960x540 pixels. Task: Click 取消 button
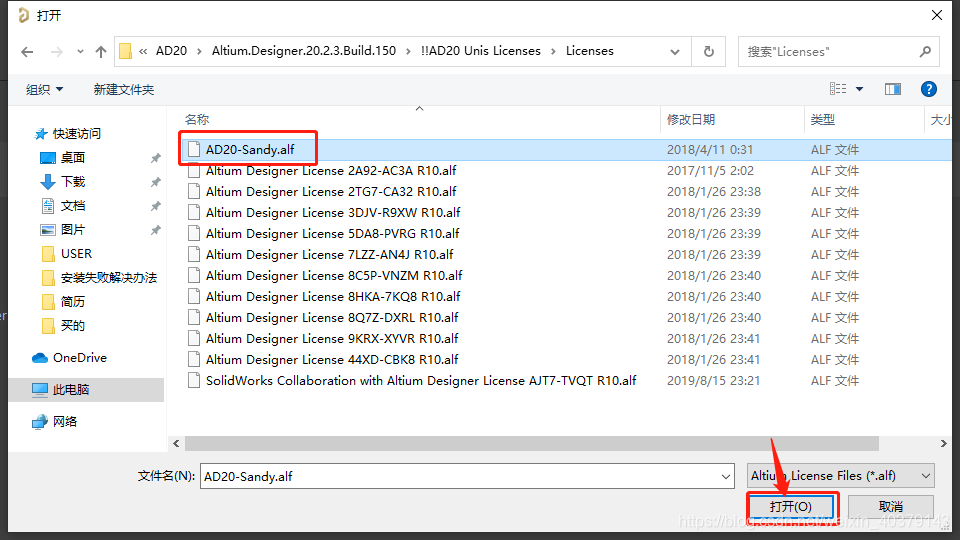click(x=890, y=506)
